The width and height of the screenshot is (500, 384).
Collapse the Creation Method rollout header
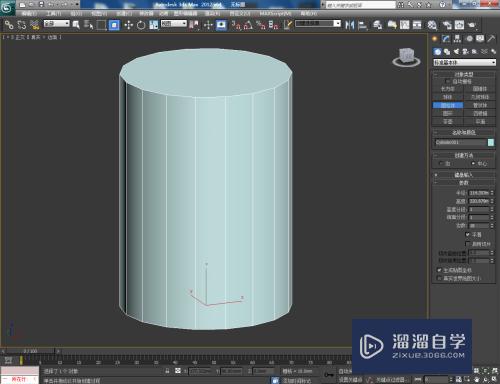[464, 155]
